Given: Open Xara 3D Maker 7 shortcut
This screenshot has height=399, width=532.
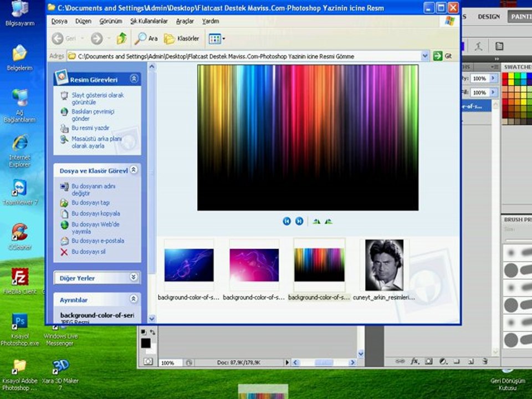Looking at the screenshot, I should tap(60, 374).
